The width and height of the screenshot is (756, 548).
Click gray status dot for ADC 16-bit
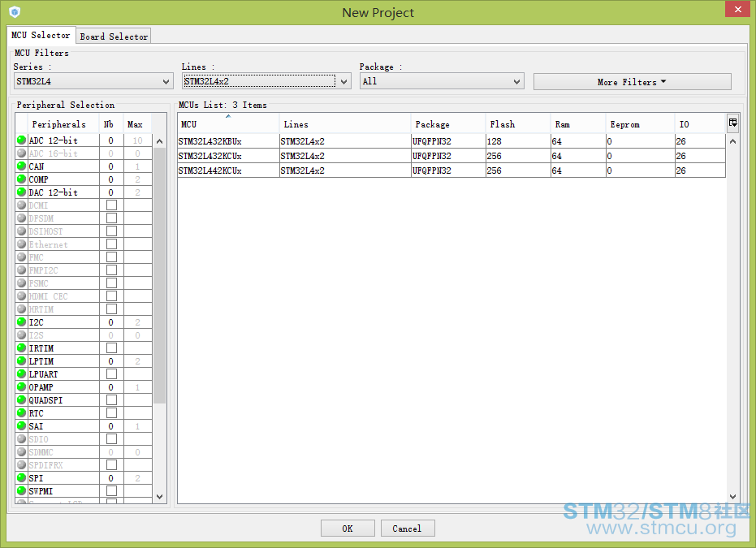(21, 153)
